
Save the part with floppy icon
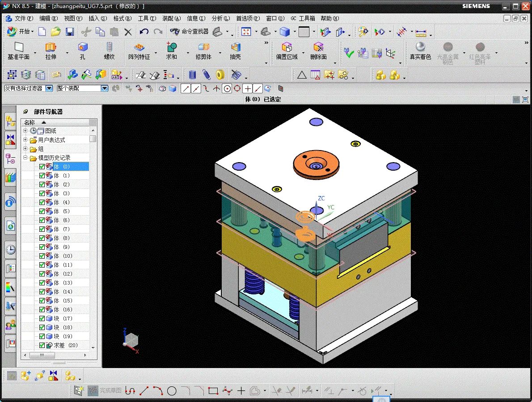pos(70,32)
